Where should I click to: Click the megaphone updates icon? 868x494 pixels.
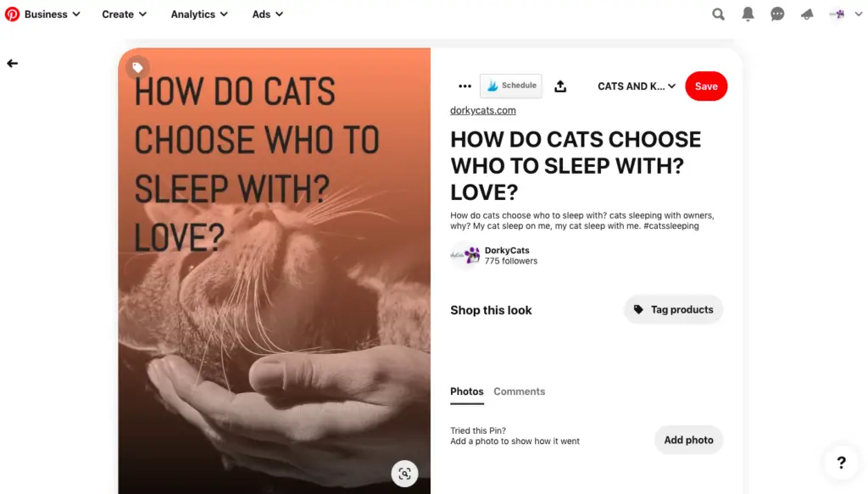click(x=807, y=14)
